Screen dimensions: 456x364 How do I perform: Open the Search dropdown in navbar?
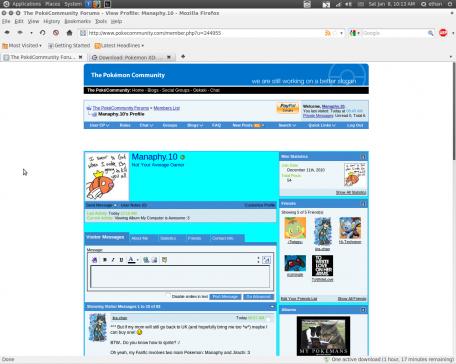(287, 125)
